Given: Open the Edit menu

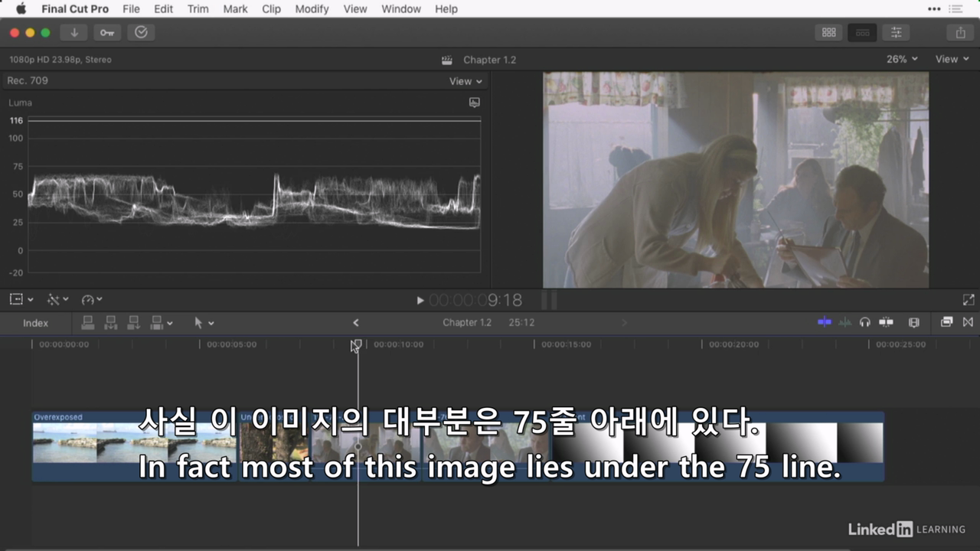Looking at the screenshot, I should 163,9.
